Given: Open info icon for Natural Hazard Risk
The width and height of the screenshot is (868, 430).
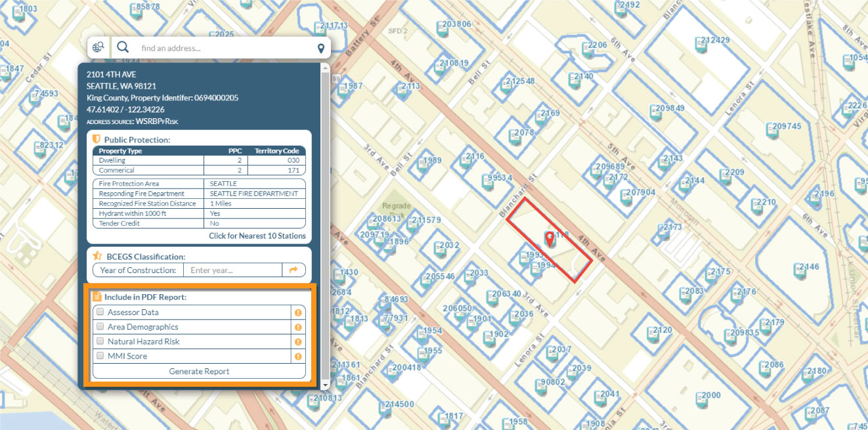Looking at the screenshot, I should 298,341.
